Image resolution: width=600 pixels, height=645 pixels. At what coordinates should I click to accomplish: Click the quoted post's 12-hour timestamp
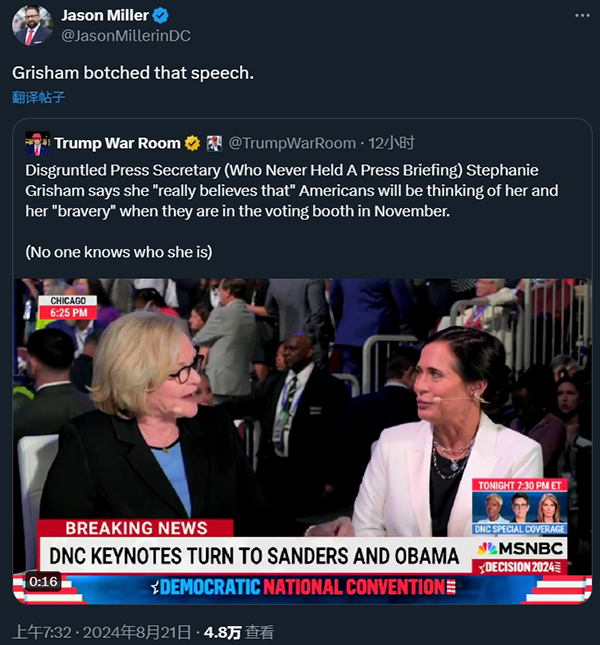tap(391, 143)
